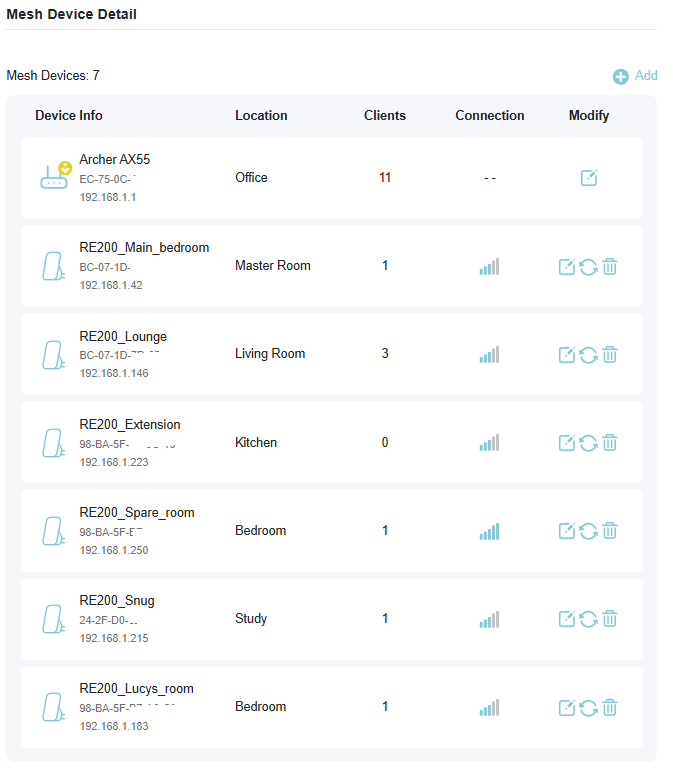
Task: Delete the RE200_Lounge extender
Action: 610,355
